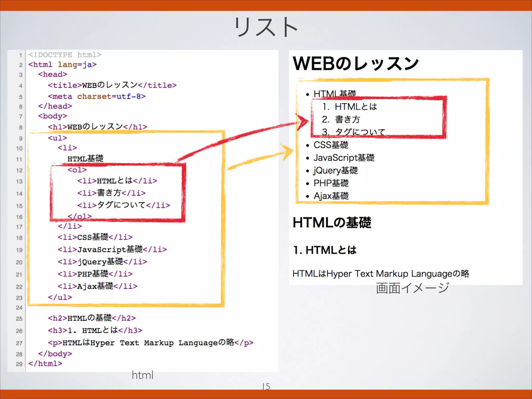Click numbered item 3. タグについて in preview
The image size is (532, 399).
(354, 132)
